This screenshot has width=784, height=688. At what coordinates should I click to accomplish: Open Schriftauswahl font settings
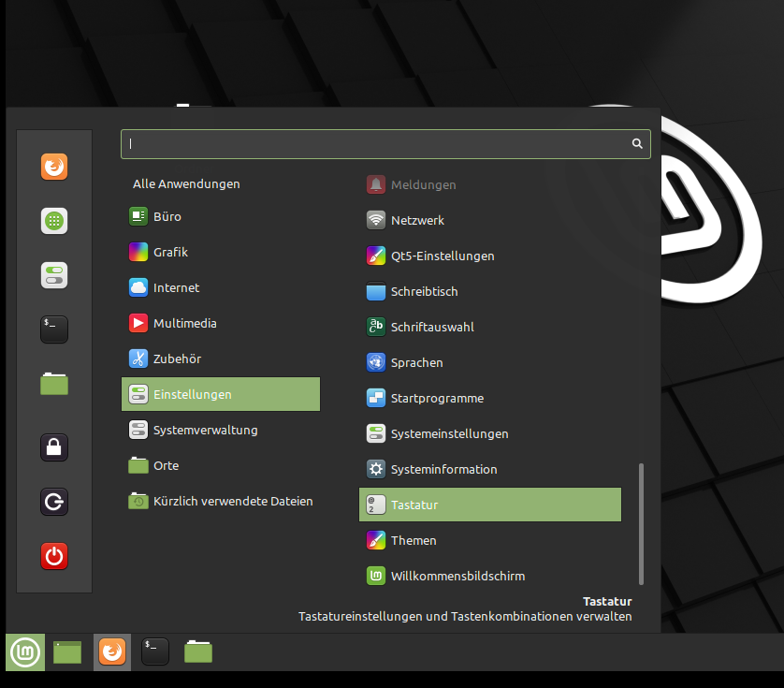pyautogui.click(x=490, y=327)
